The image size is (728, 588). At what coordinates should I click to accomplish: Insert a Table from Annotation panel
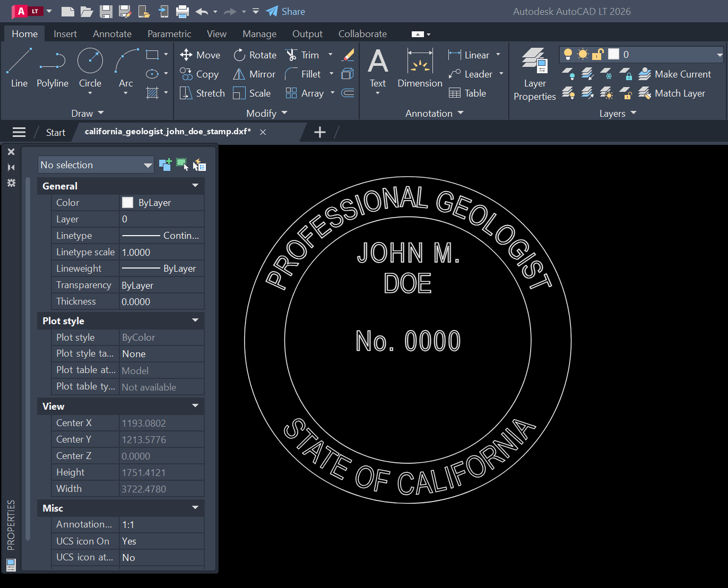click(x=467, y=93)
